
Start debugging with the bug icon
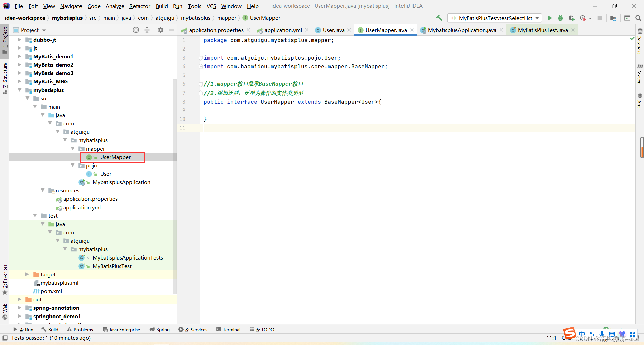pyautogui.click(x=560, y=18)
